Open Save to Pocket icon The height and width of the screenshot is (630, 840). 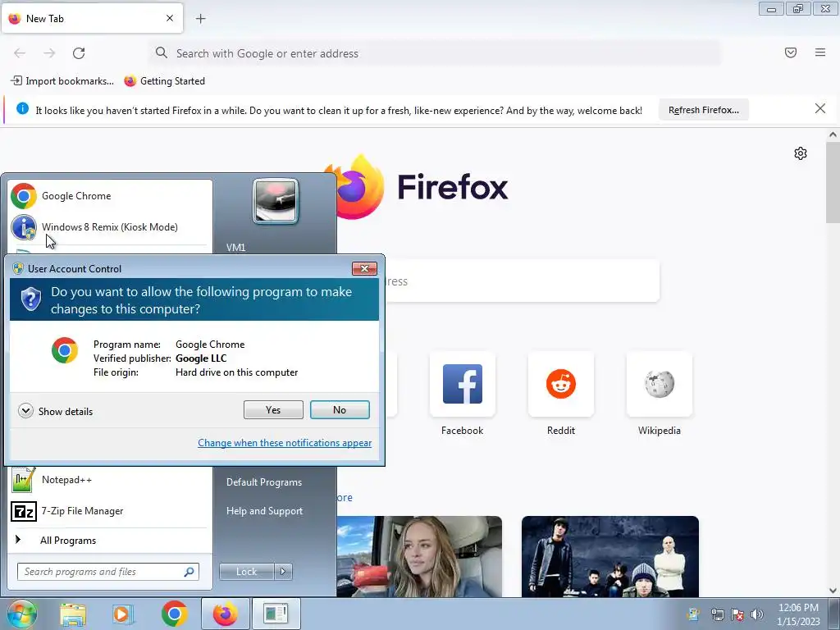pyautogui.click(x=791, y=52)
